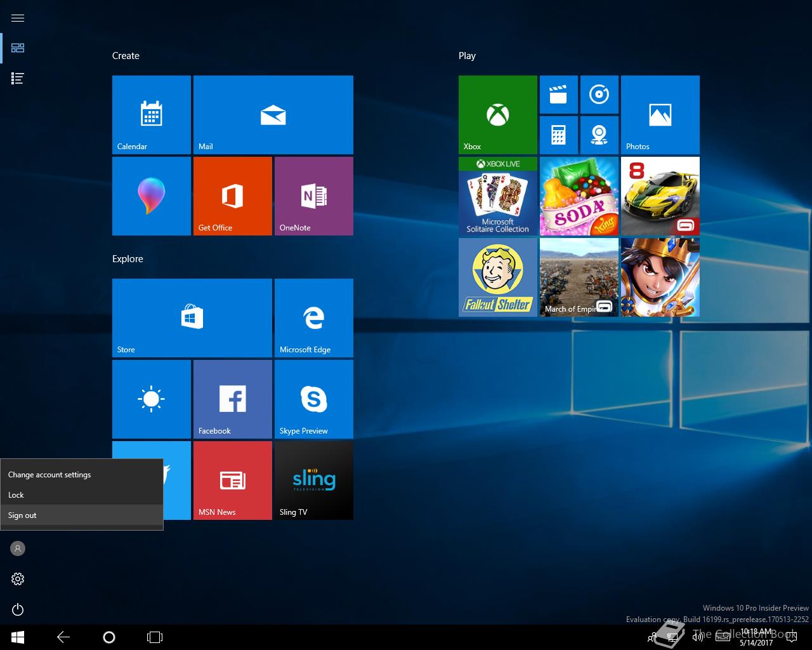Image resolution: width=812 pixels, height=650 pixels.
Task: Switch to pinned tiles view
Action: click(18, 48)
